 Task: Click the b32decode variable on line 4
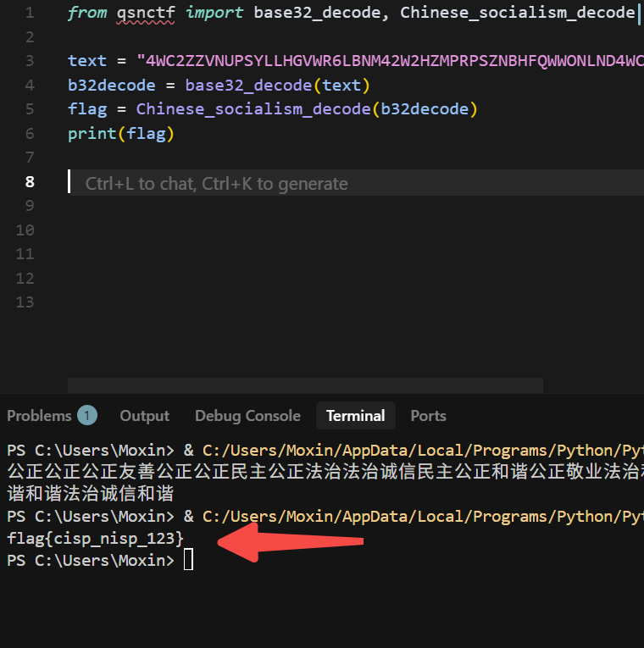112,86
